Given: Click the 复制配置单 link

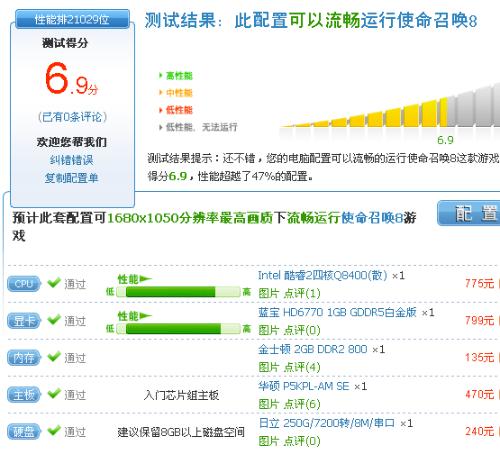Looking at the screenshot, I should point(72,178).
